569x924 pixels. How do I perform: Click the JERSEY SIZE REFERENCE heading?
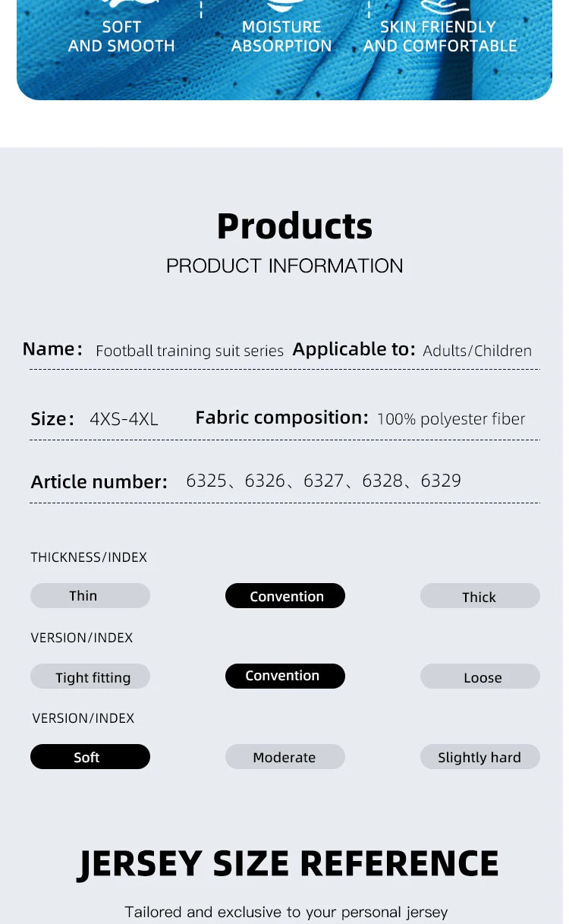pos(288,863)
